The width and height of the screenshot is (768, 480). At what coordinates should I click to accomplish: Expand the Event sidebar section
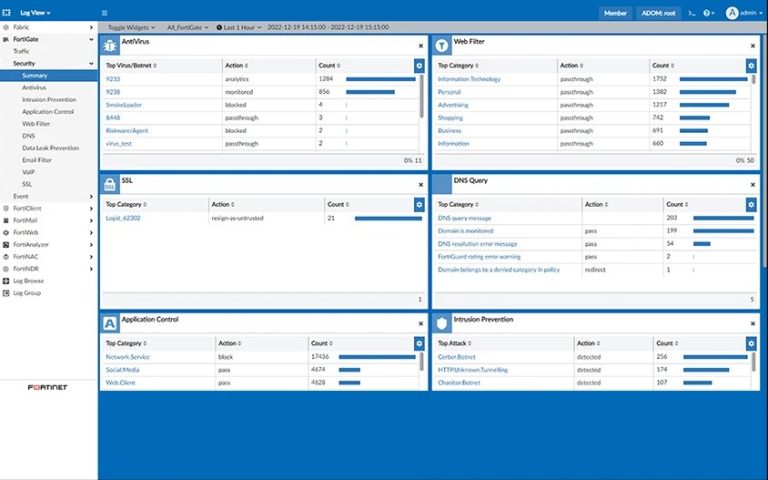(91, 196)
